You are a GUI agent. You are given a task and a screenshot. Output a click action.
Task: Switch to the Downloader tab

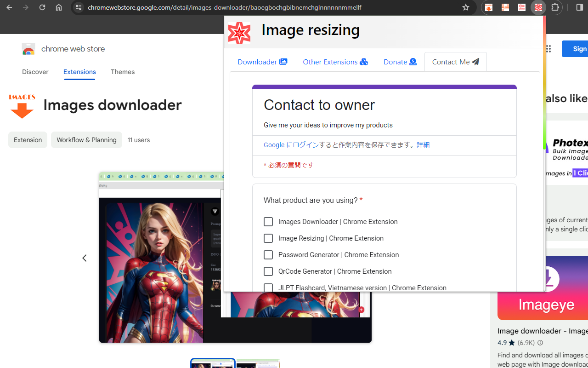coord(262,62)
